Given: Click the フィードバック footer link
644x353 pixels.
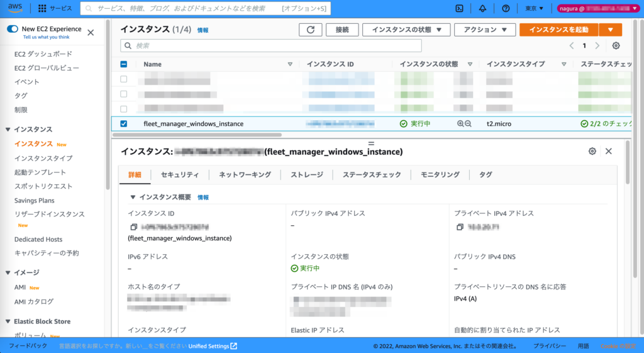Looking at the screenshot, I should pyautogui.click(x=28, y=346).
